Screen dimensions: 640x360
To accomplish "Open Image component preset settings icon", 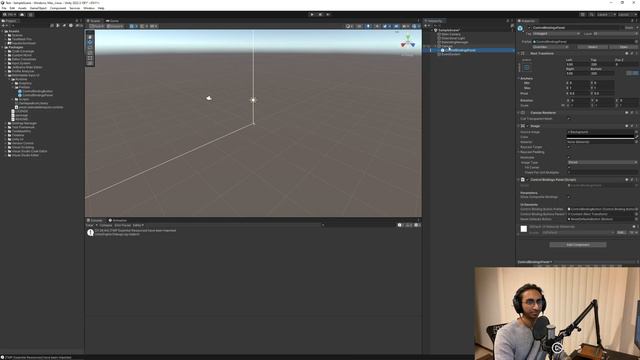I will pos(631,126).
